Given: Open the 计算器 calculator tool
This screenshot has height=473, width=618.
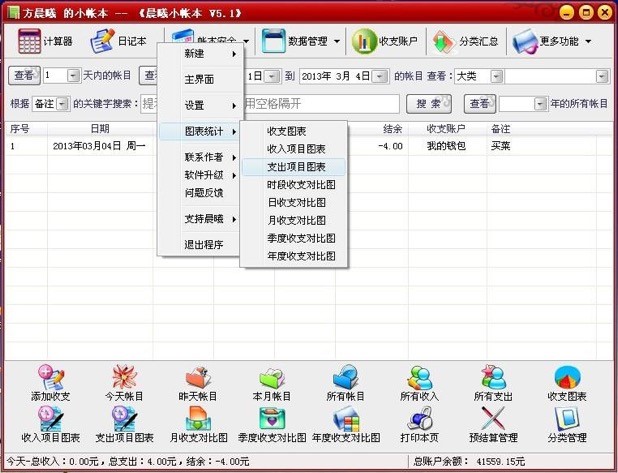Looking at the screenshot, I should pyautogui.click(x=45, y=41).
